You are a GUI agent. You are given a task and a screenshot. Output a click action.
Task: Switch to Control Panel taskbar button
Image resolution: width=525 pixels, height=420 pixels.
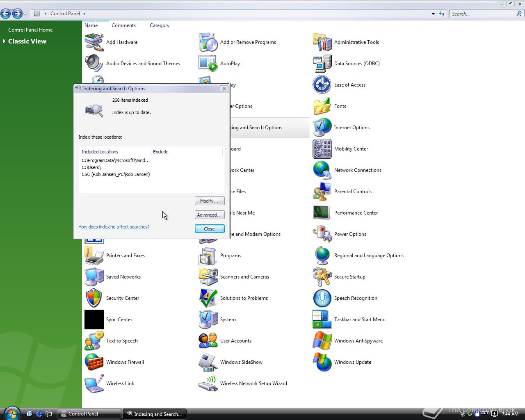pos(89,414)
